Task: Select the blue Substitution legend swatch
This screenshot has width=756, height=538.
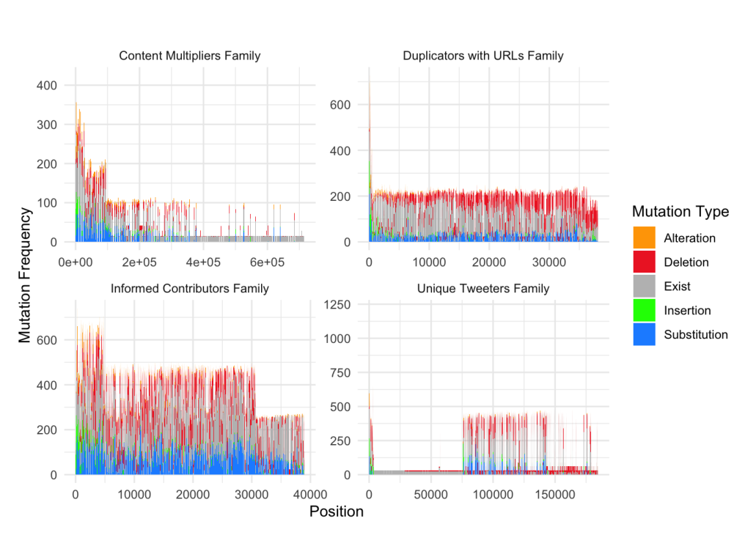Action: coord(644,335)
